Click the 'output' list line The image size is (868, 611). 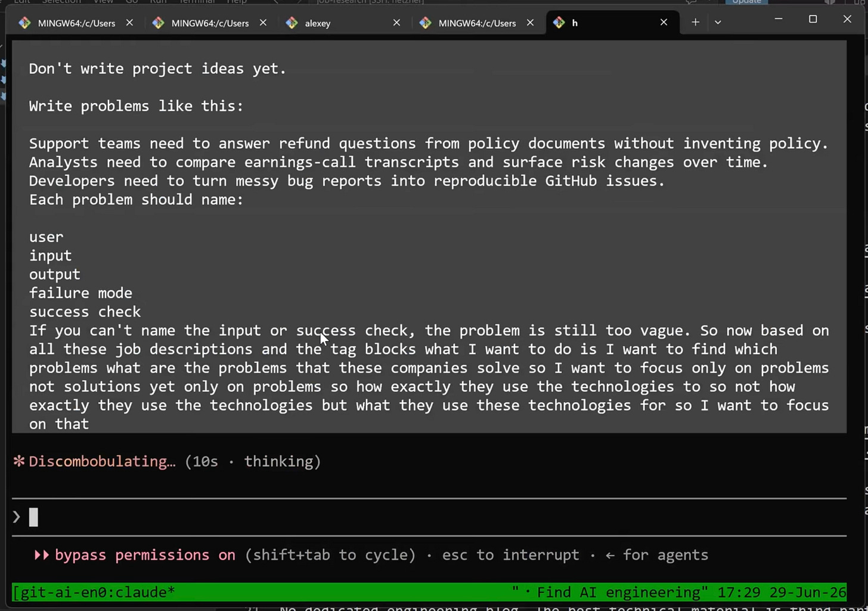(x=54, y=274)
